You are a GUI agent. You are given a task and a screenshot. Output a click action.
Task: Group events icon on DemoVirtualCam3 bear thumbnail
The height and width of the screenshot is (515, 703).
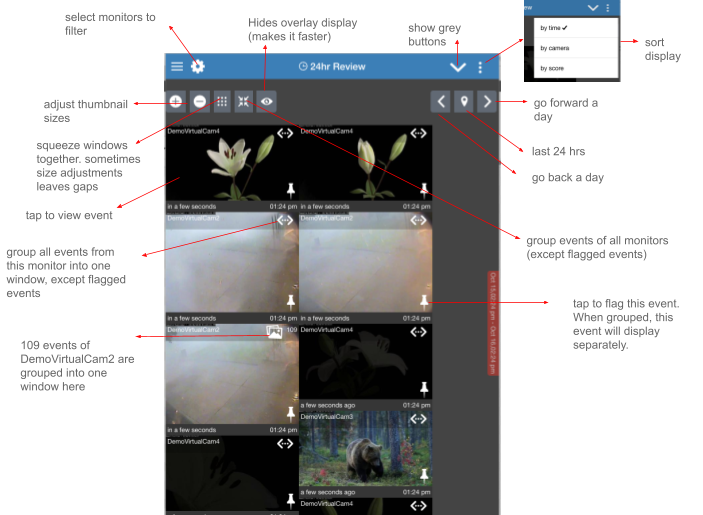(x=418, y=419)
